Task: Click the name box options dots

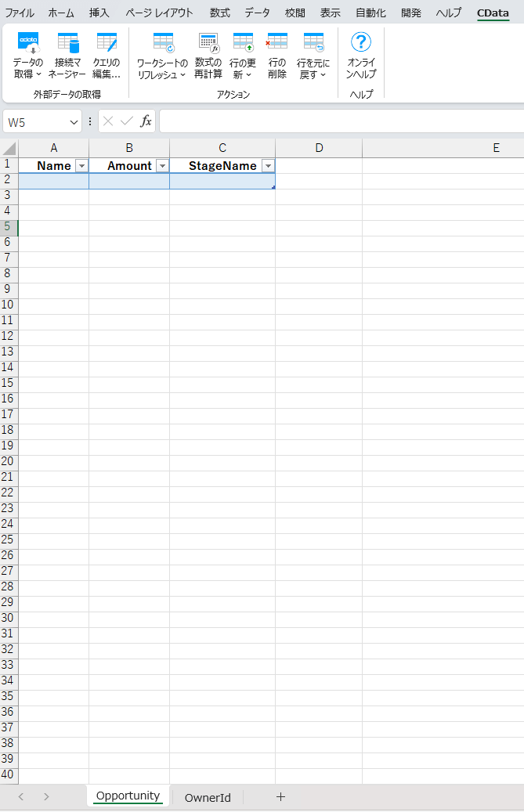Action: coord(90,121)
